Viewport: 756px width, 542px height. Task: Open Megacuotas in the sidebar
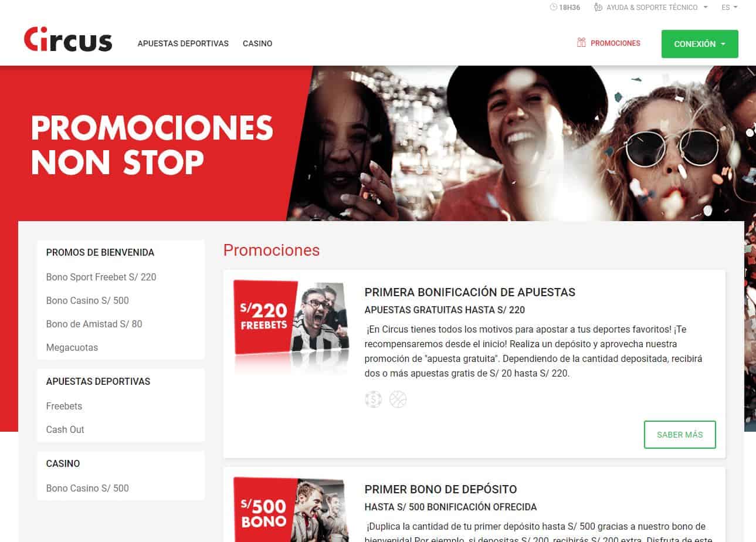(72, 347)
